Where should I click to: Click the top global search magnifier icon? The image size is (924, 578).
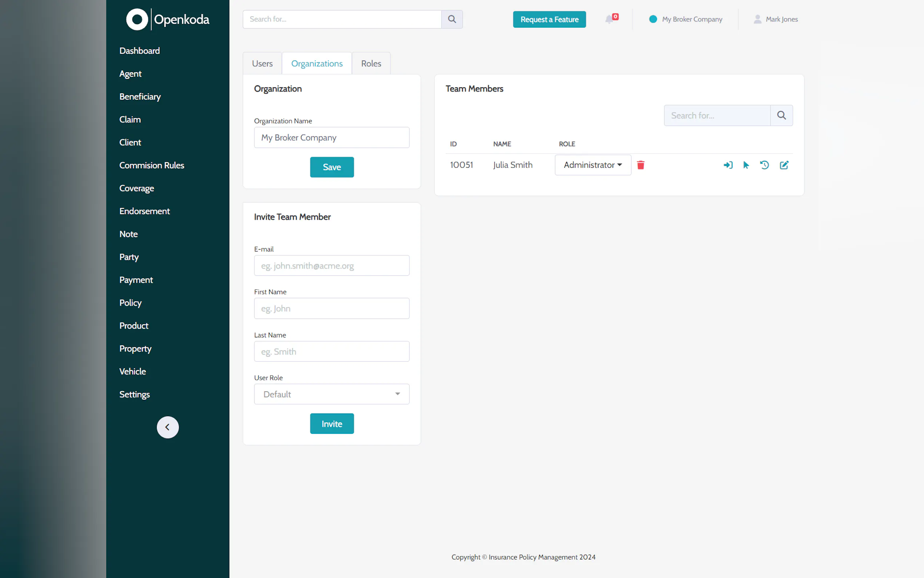452,19
